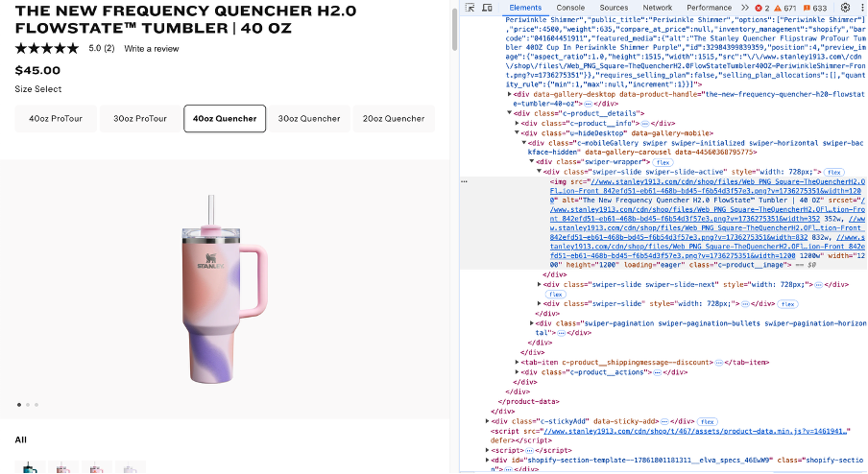Open the 633 issues indicator
The height and width of the screenshot is (474, 868).
coord(815,8)
